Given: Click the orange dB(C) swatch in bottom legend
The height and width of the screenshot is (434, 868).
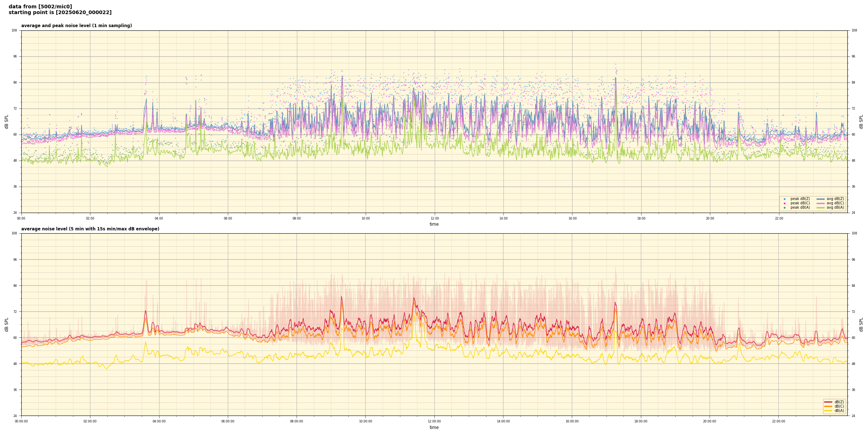Looking at the screenshot, I should (828, 406).
